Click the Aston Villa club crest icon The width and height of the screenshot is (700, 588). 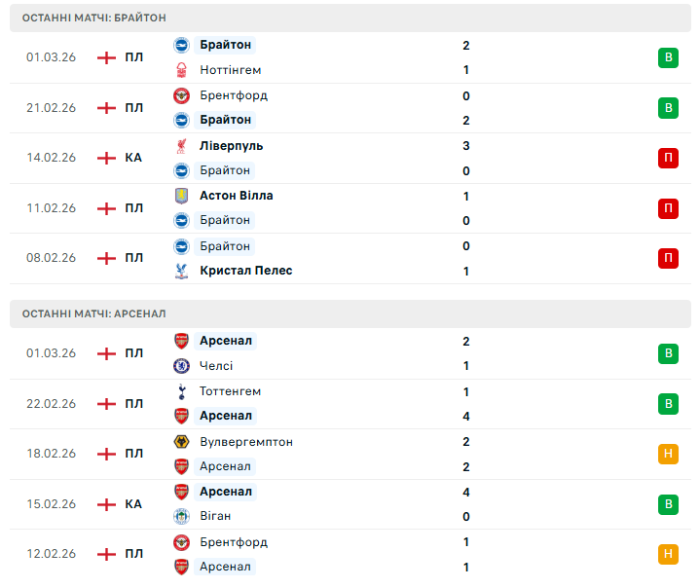pyautogui.click(x=181, y=196)
